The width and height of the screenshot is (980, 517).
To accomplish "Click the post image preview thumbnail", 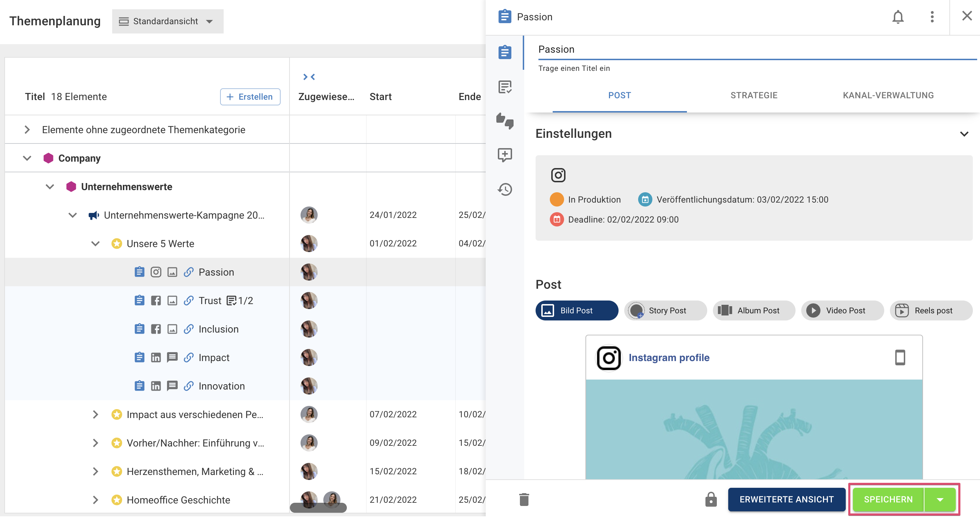I will coord(754,429).
